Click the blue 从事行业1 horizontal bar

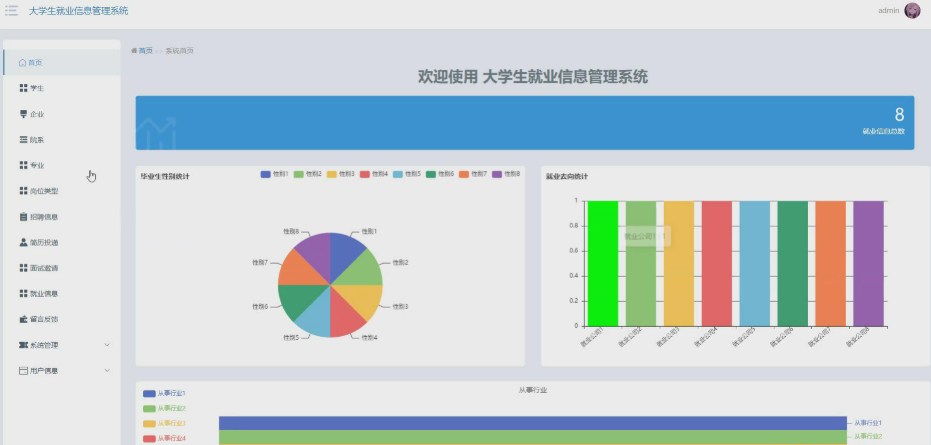[x=533, y=423]
